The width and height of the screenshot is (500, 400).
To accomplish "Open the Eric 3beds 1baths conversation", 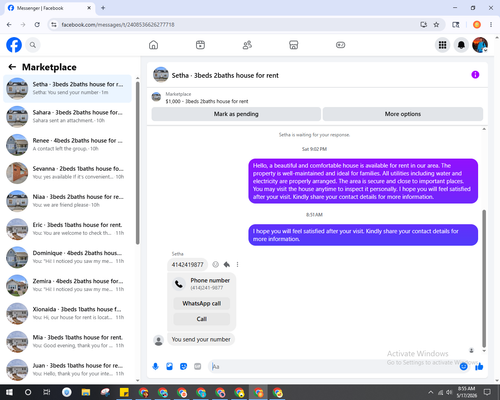I will click(67, 229).
